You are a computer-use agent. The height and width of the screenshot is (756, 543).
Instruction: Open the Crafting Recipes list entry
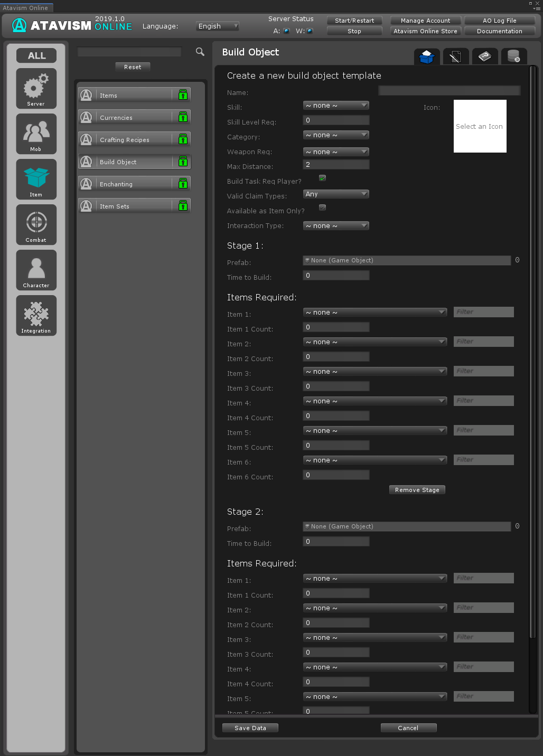click(134, 139)
